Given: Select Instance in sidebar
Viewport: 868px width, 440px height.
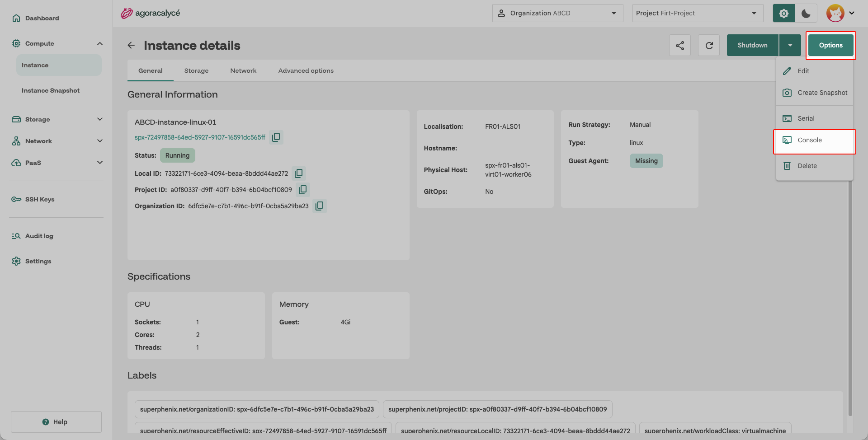Looking at the screenshot, I should tap(59, 65).
